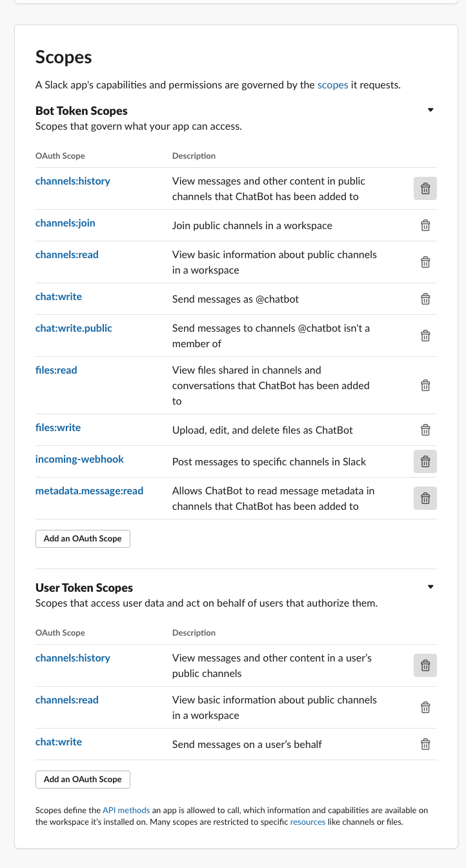The width and height of the screenshot is (466, 868).
Task: Delete the files:read scope
Action: coord(425,385)
